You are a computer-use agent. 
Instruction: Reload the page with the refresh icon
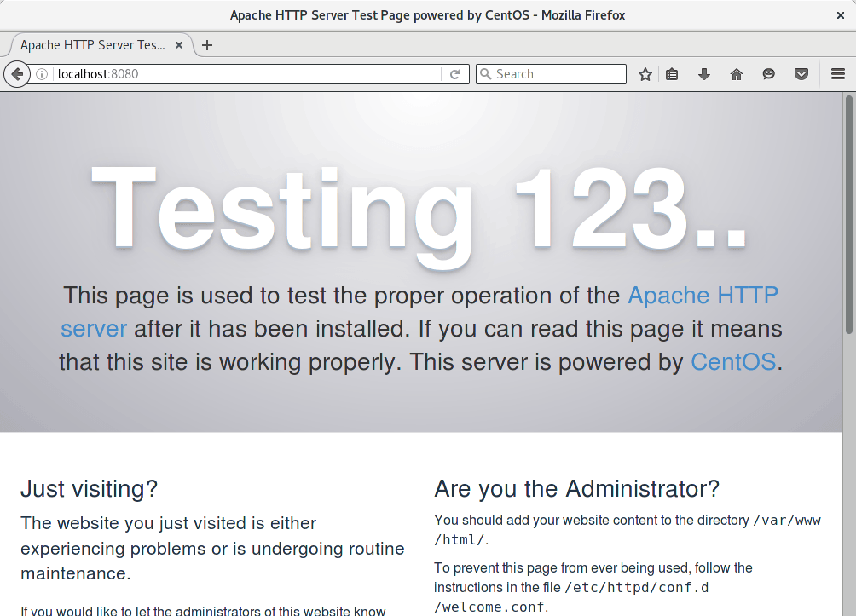point(455,74)
